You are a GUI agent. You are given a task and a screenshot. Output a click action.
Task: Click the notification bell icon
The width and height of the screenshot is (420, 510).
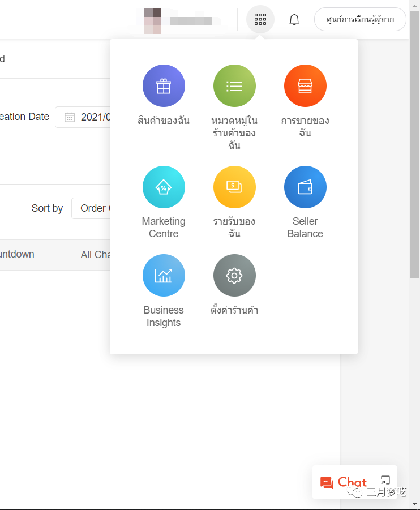click(x=294, y=20)
